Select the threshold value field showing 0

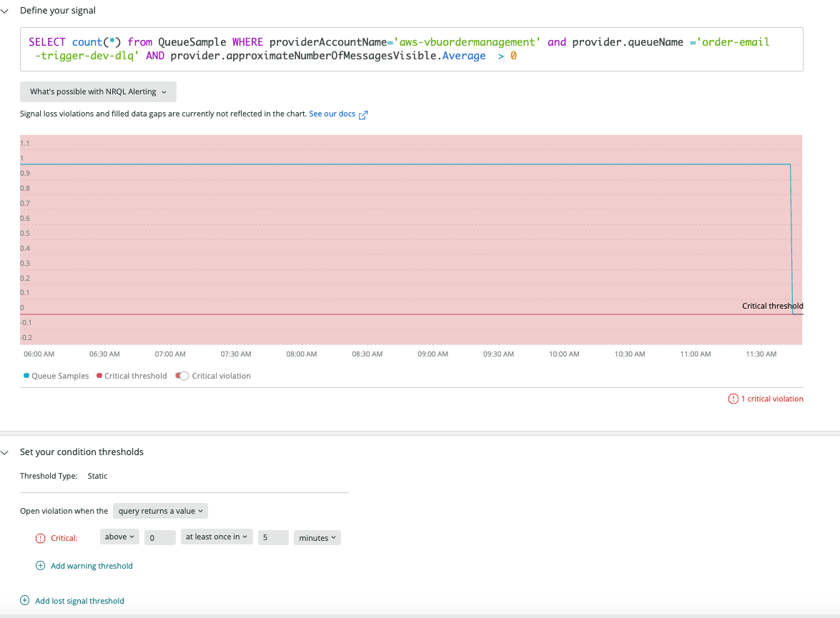159,537
